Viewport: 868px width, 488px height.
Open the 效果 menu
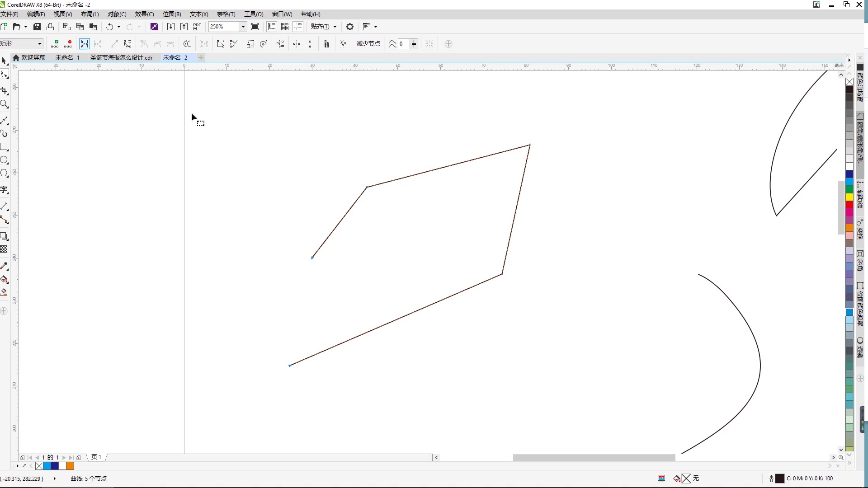[x=144, y=14]
